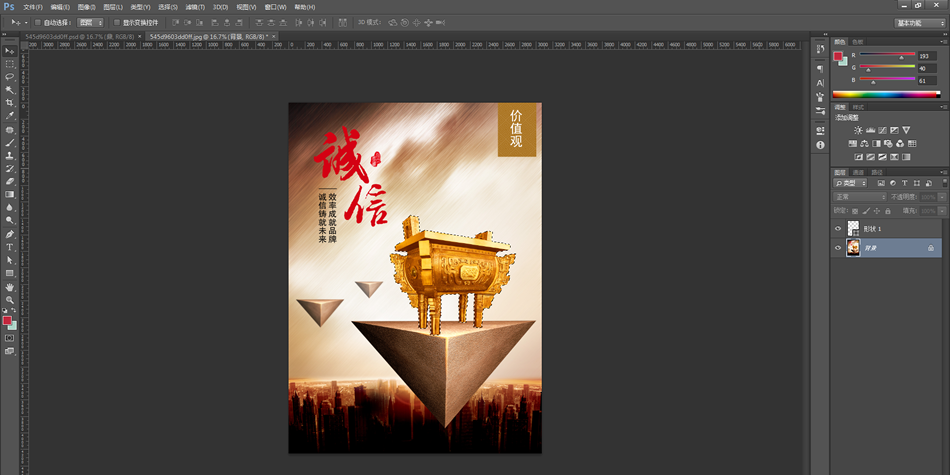Select the Zoom tool
Image resolution: width=950 pixels, height=475 pixels.
coord(10,300)
